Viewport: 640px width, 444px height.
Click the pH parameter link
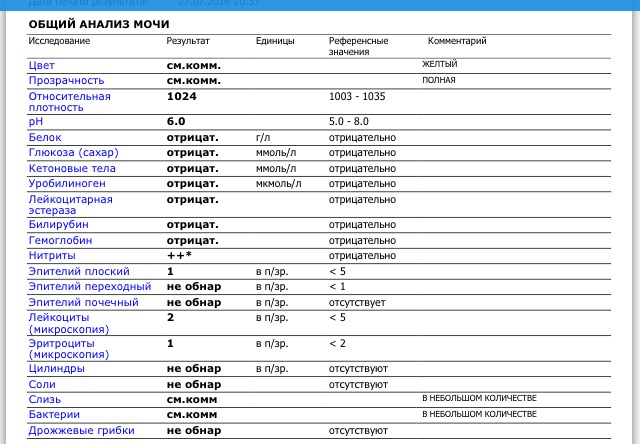pos(36,121)
